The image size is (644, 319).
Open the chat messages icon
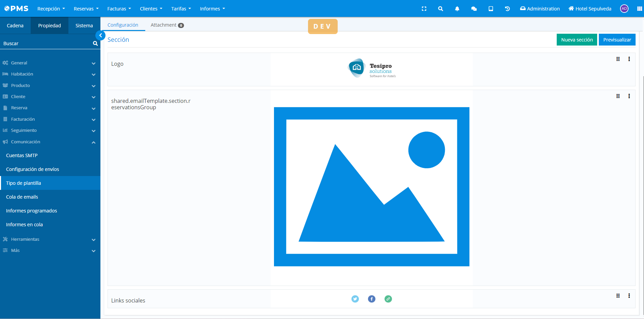tap(474, 9)
